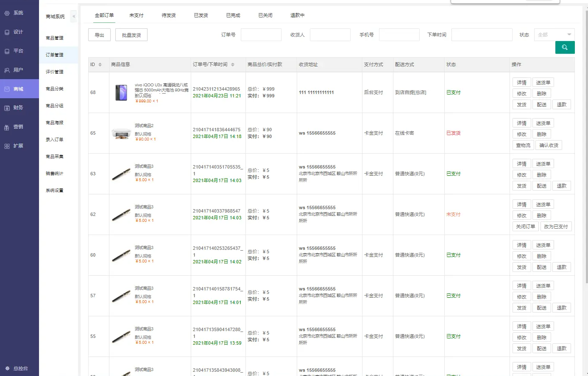
Task: Open 评价管理 in the submenu
Action: pyautogui.click(x=55, y=72)
